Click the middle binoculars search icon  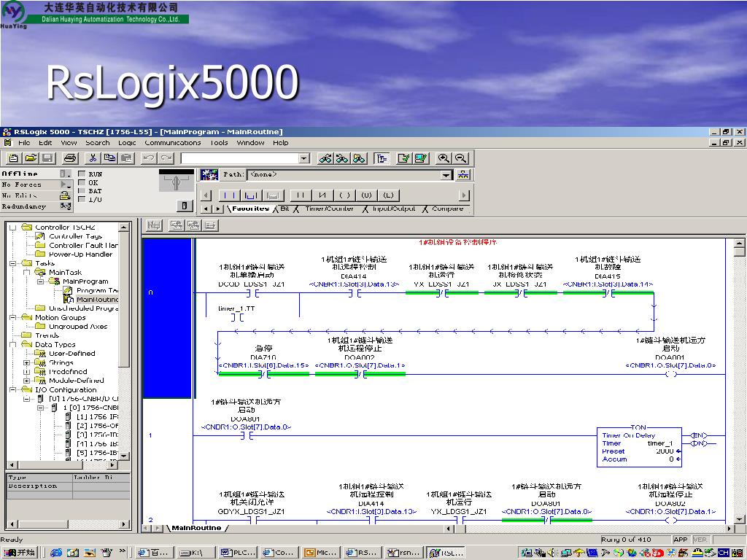tap(342, 158)
